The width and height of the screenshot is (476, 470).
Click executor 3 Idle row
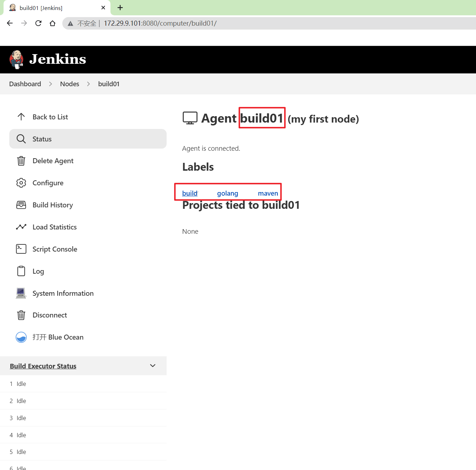83,418
